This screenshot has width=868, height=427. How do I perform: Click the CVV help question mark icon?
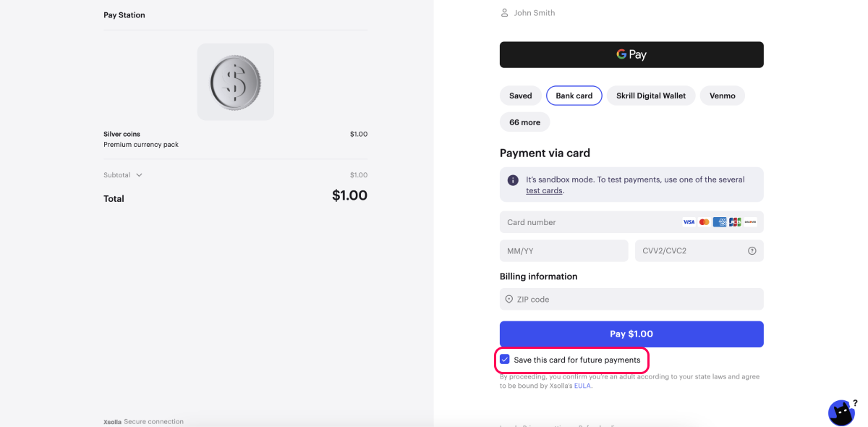(x=752, y=251)
